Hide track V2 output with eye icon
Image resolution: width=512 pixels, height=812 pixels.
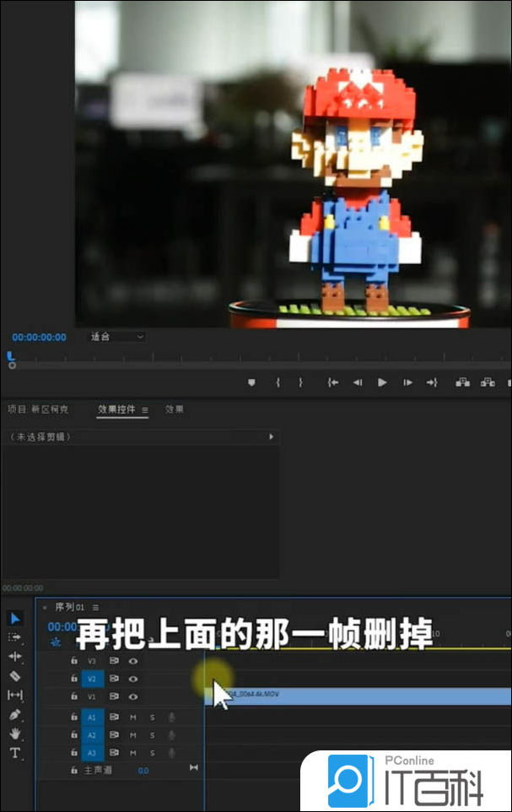133,679
